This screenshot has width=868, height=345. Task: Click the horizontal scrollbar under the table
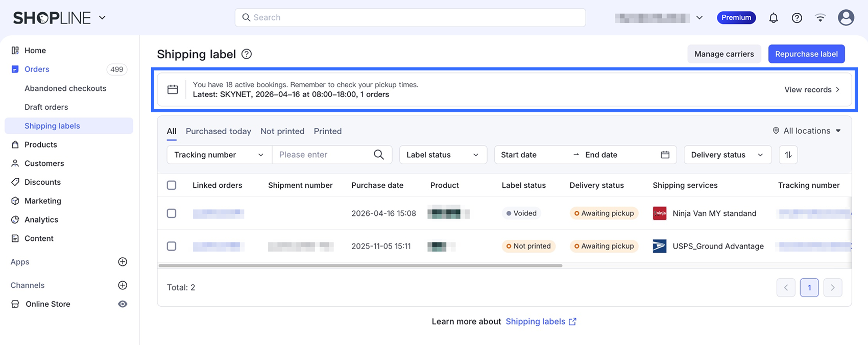tap(360, 265)
